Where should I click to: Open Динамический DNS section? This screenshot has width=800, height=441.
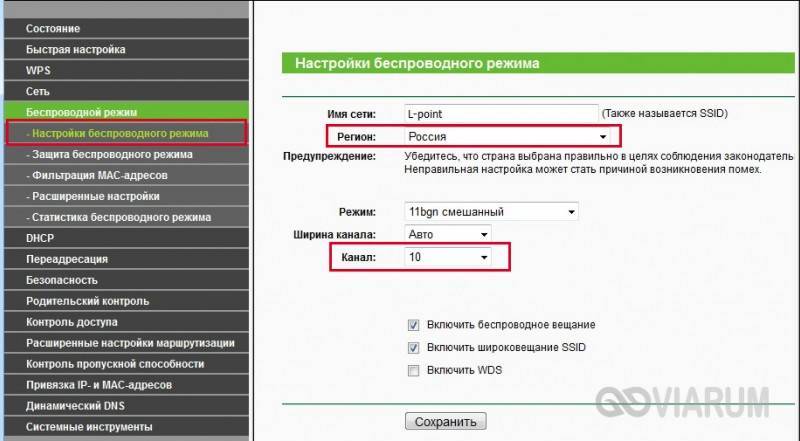click(x=126, y=405)
